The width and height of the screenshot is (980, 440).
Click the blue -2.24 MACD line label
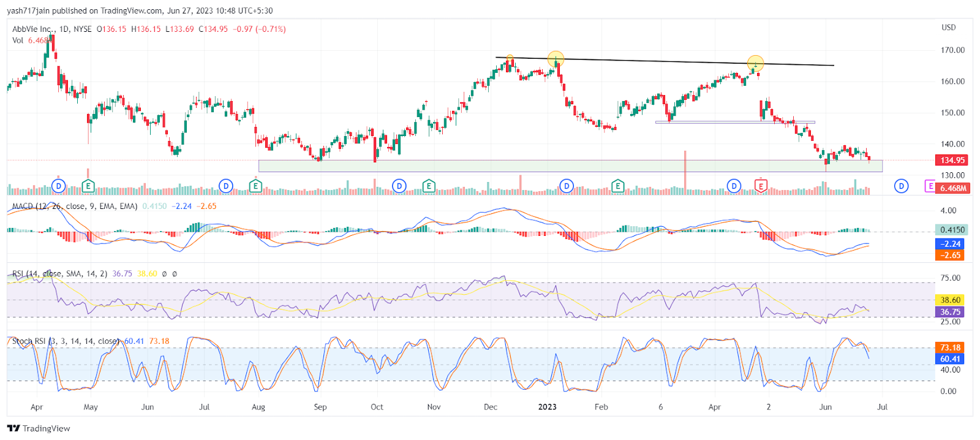(x=951, y=244)
